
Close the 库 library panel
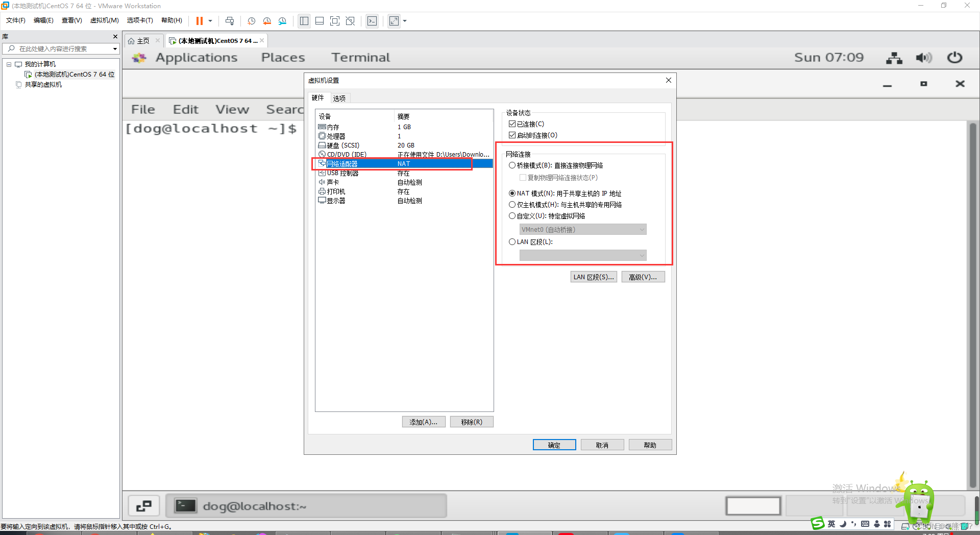coord(115,37)
